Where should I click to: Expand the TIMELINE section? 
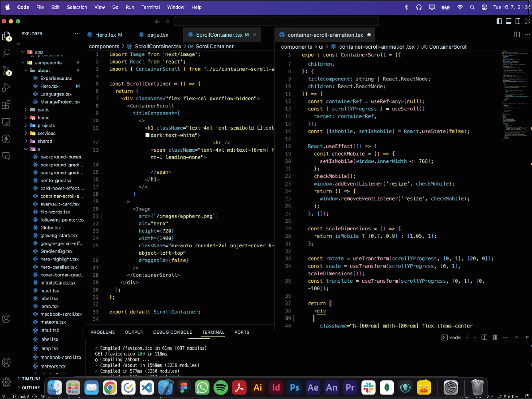31,379
